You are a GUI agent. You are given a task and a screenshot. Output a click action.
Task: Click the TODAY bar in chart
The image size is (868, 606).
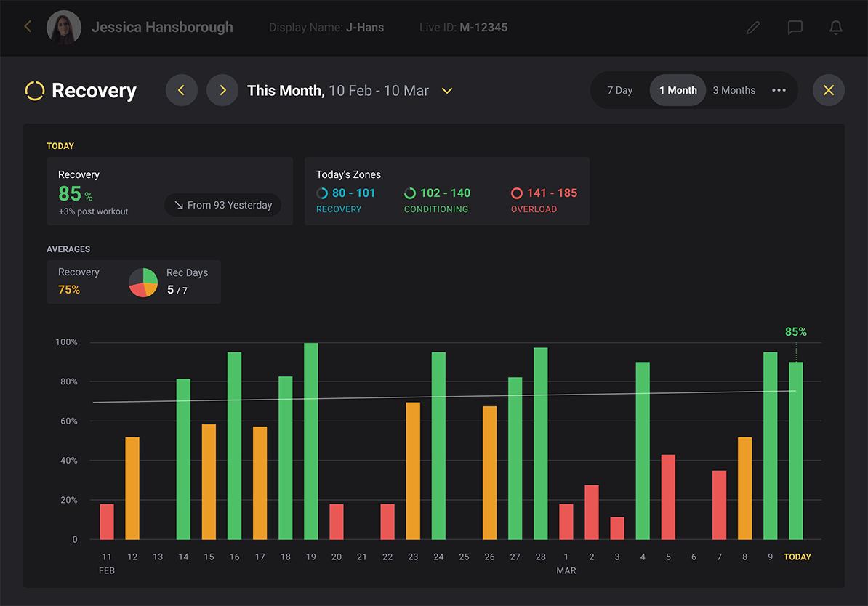pos(796,451)
